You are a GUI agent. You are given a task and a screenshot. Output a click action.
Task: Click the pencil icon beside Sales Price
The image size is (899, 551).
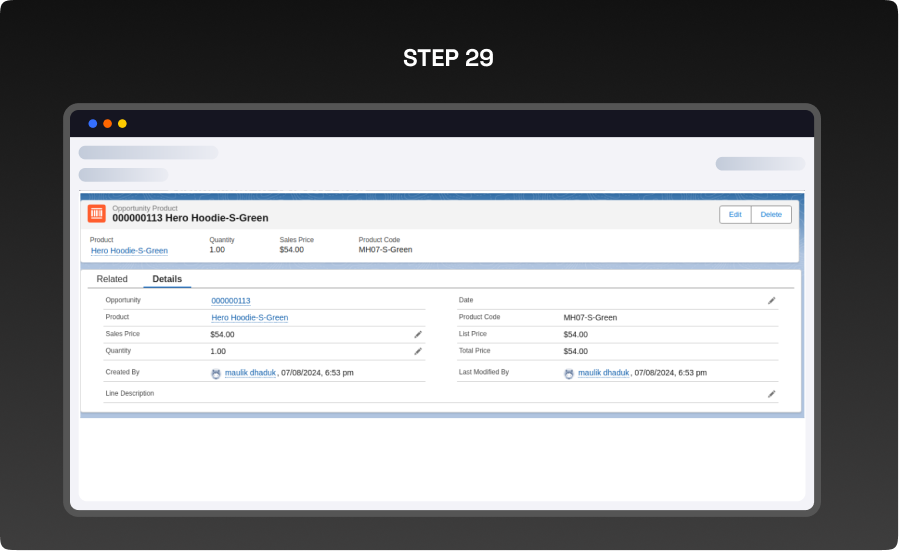[x=418, y=334]
